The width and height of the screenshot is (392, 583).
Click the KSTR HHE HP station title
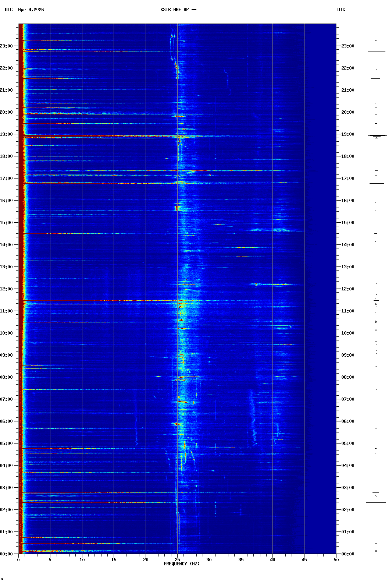178,10
